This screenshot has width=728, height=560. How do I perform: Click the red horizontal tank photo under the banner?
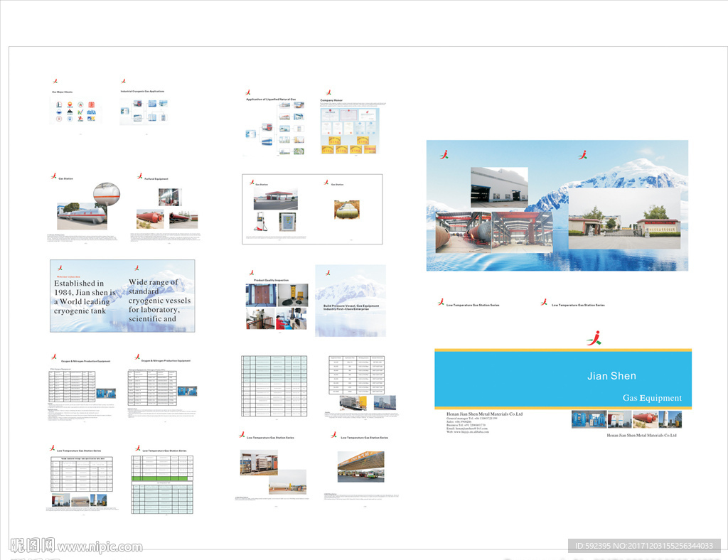coord(645,419)
